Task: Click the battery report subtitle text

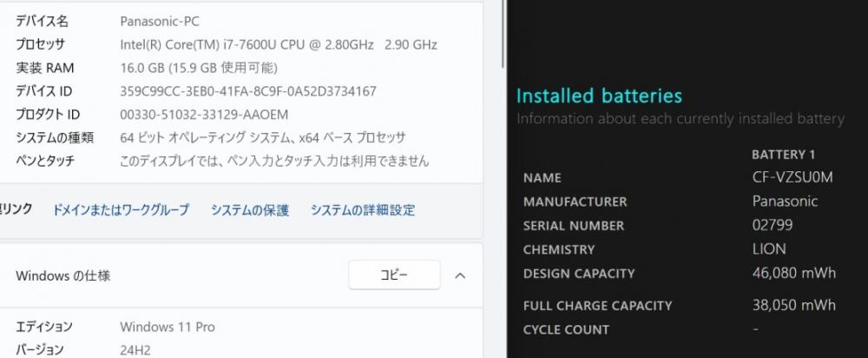Action: pyautogui.click(x=681, y=118)
